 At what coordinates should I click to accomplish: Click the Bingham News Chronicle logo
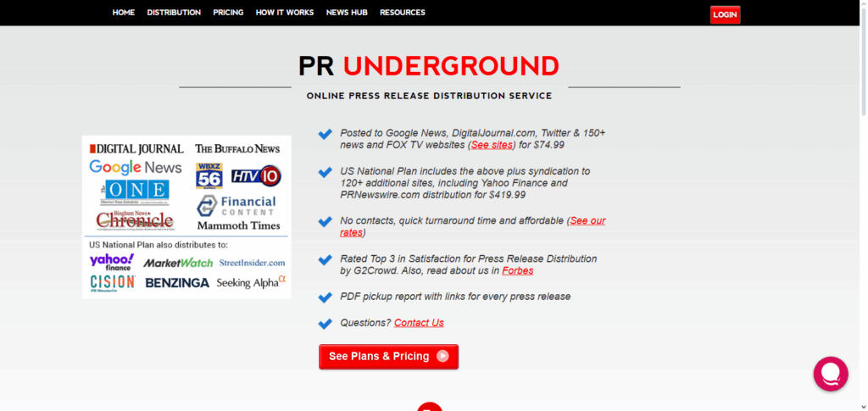135,220
